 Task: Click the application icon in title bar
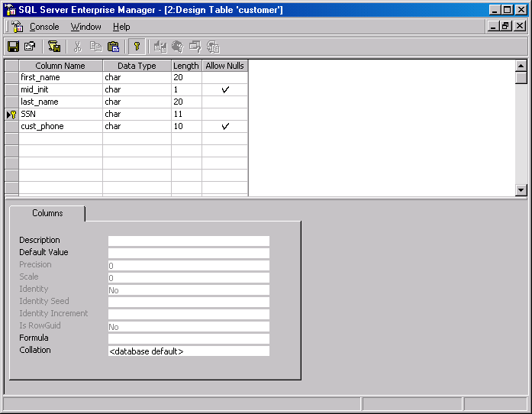coord(11,9)
